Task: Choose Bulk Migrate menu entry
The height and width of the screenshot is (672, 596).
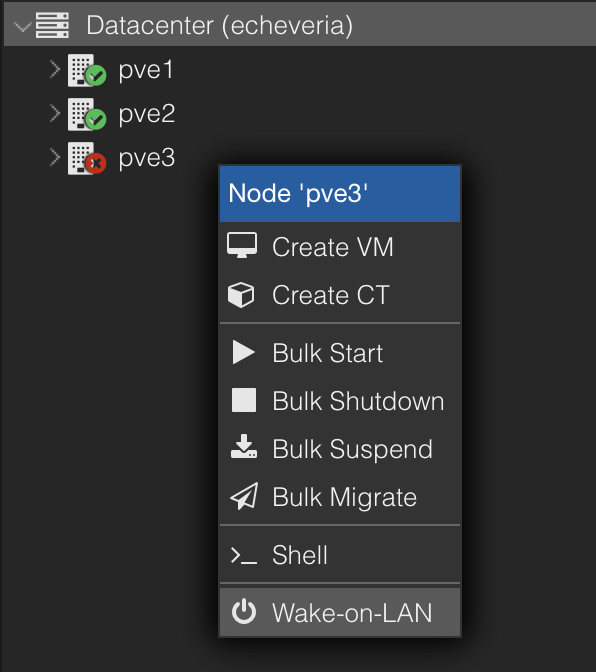Action: click(340, 497)
